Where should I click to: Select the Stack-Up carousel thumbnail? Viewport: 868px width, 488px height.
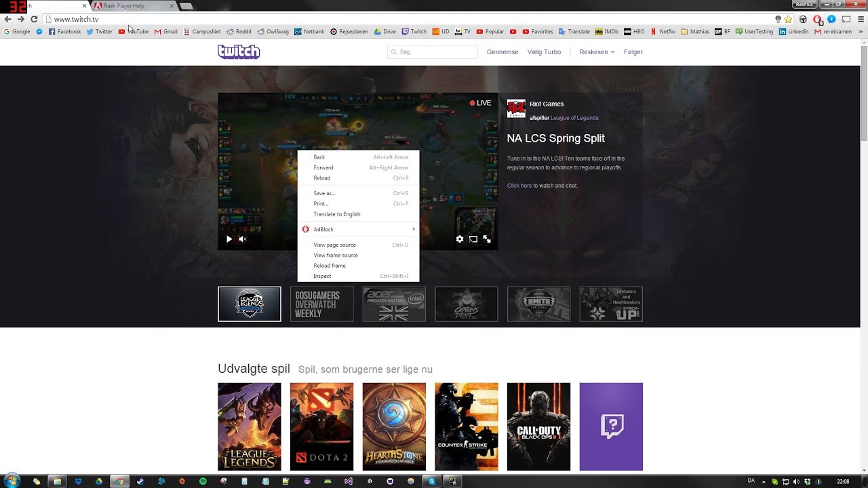pyautogui.click(x=611, y=304)
